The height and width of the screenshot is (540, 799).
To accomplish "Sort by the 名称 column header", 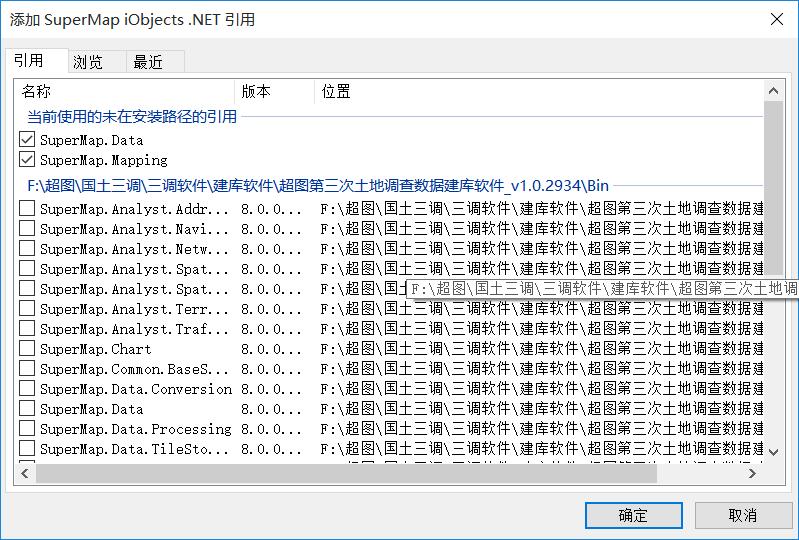I will [x=124, y=92].
